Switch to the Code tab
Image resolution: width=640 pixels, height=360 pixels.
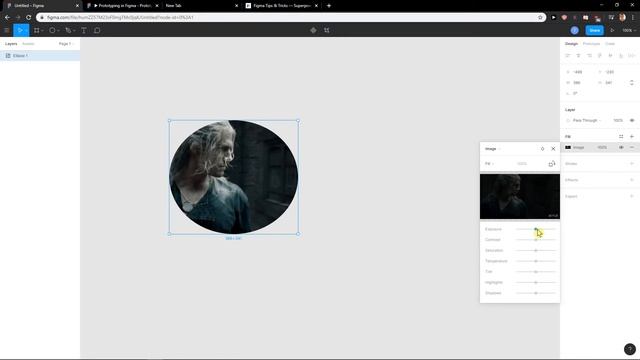pyautogui.click(x=610, y=44)
